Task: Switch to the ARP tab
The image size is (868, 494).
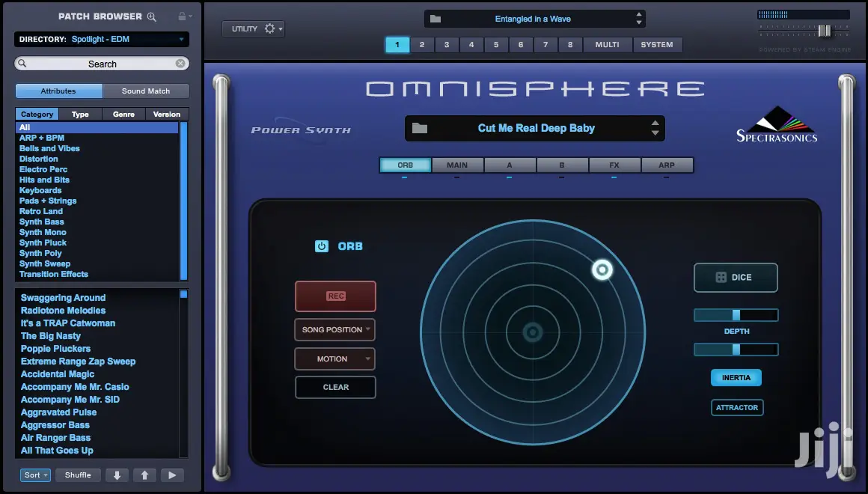Action: (667, 165)
